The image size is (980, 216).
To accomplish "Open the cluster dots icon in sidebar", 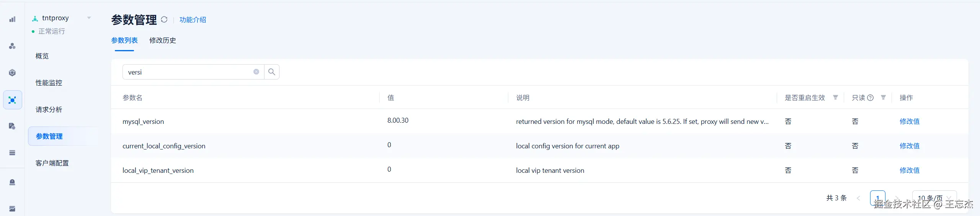I will tap(12, 46).
